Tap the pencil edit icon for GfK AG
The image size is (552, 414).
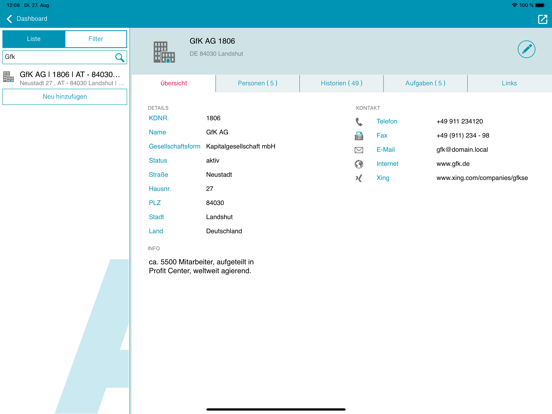click(x=526, y=49)
